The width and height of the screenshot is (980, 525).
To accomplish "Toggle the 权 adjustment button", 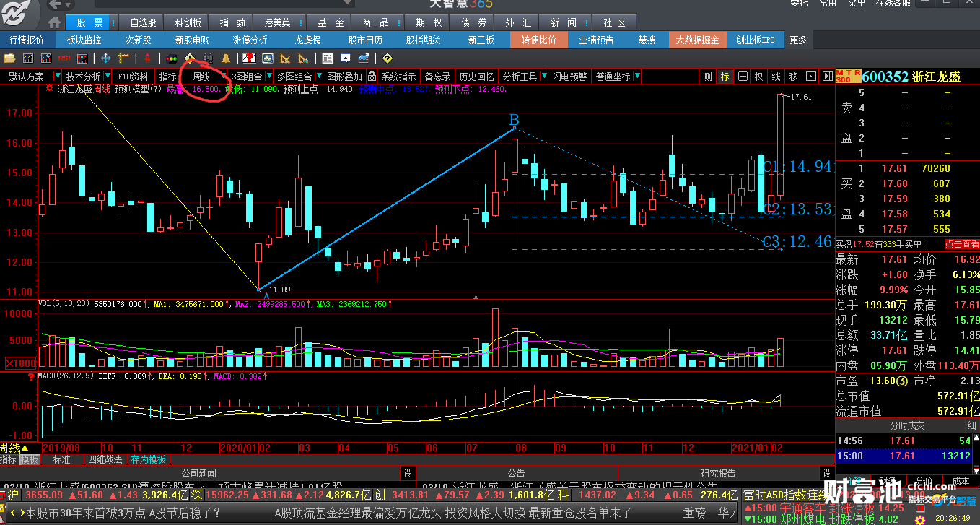I will pos(759,77).
